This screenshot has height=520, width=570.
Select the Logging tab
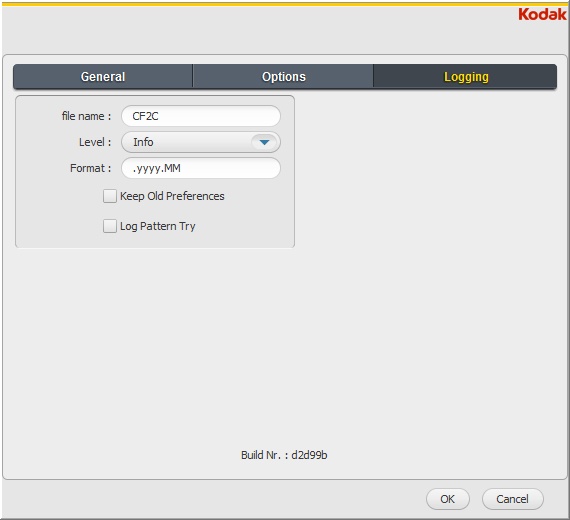pyautogui.click(x=465, y=77)
